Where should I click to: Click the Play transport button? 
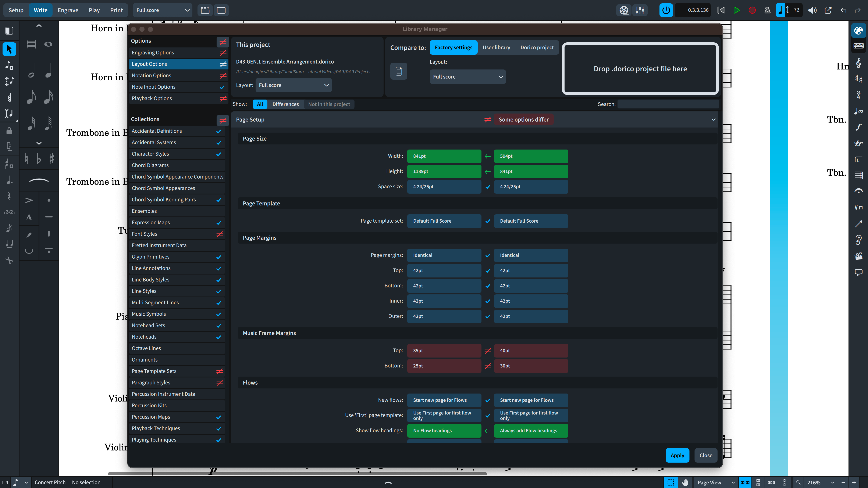(736, 10)
